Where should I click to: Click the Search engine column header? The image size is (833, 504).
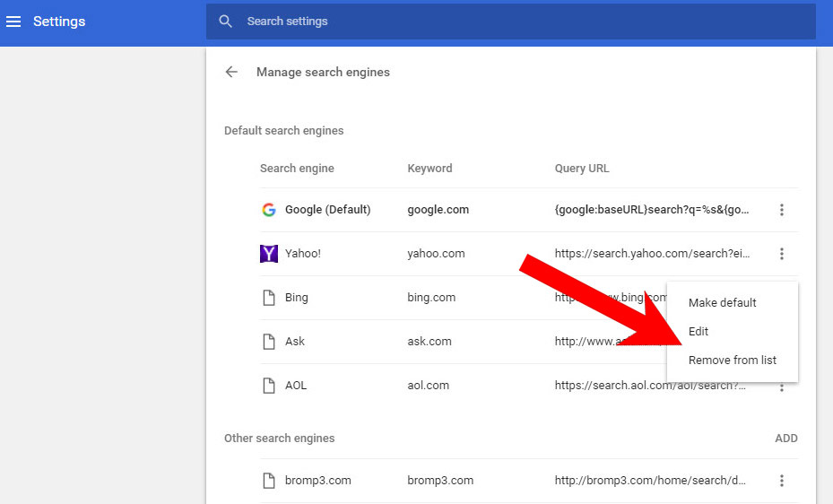tap(297, 169)
